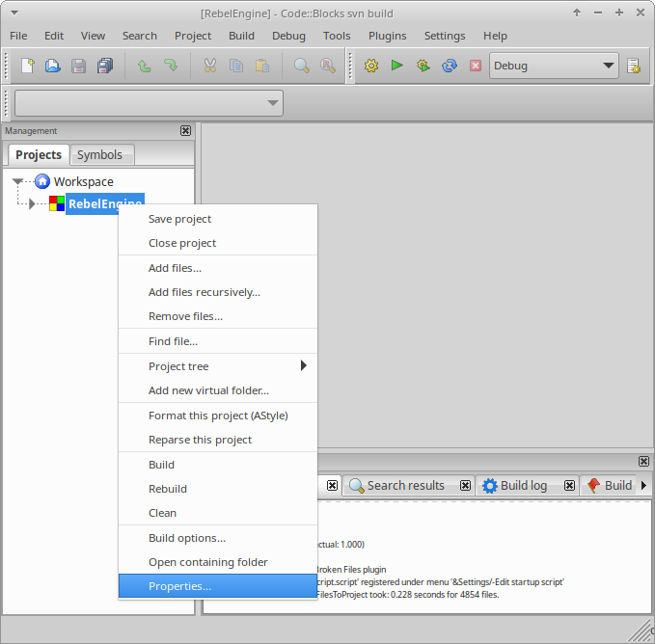The image size is (655, 644).
Task: Open the Tools menu
Action: [337, 36]
